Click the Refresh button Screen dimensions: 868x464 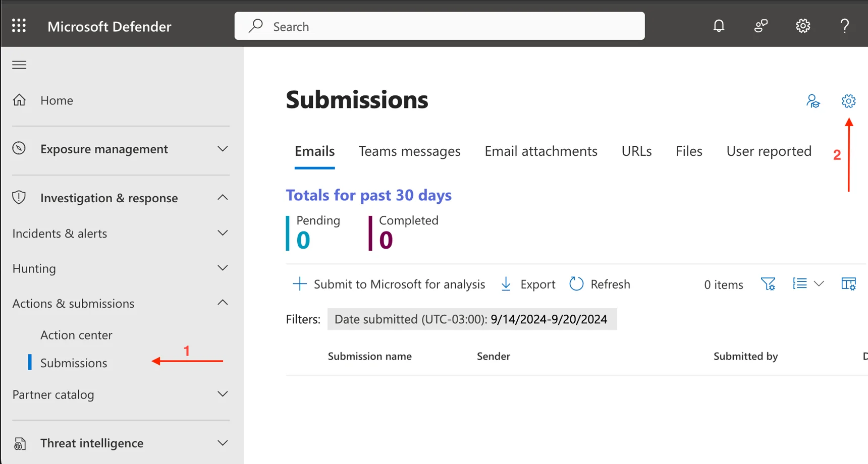coord(600,284)
